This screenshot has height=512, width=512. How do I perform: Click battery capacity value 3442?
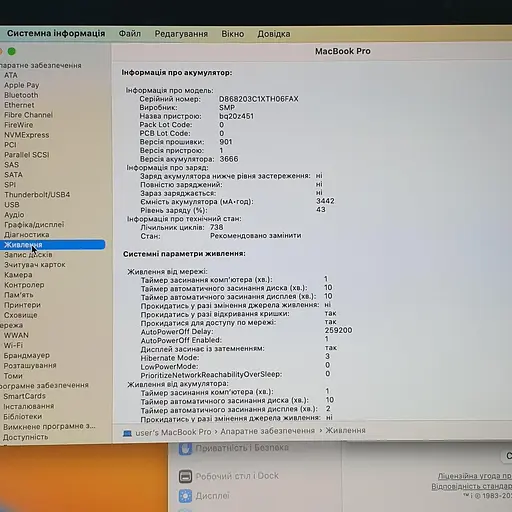(325, 201)
